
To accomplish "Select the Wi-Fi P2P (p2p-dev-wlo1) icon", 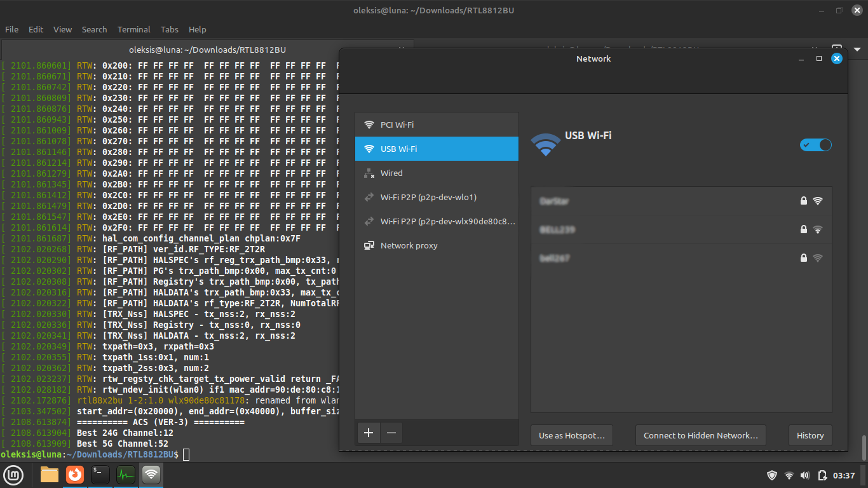I will [x=369, y=197].
